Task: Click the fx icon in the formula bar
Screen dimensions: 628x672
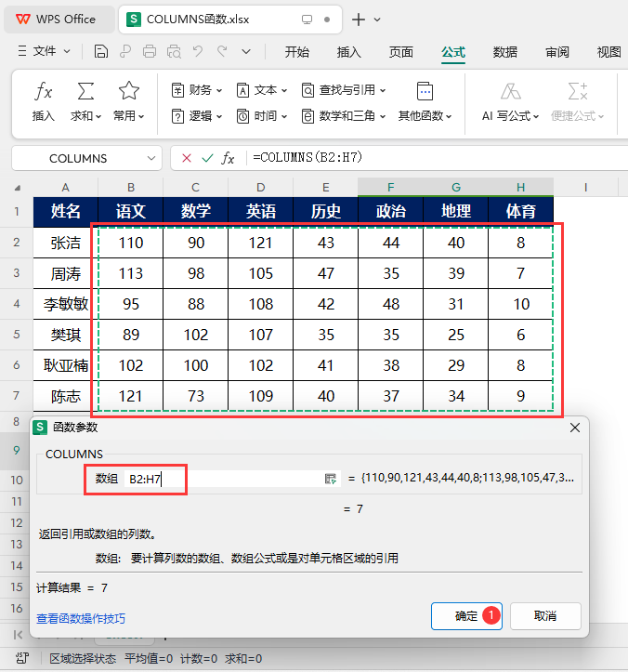Action: click(228, 158)
